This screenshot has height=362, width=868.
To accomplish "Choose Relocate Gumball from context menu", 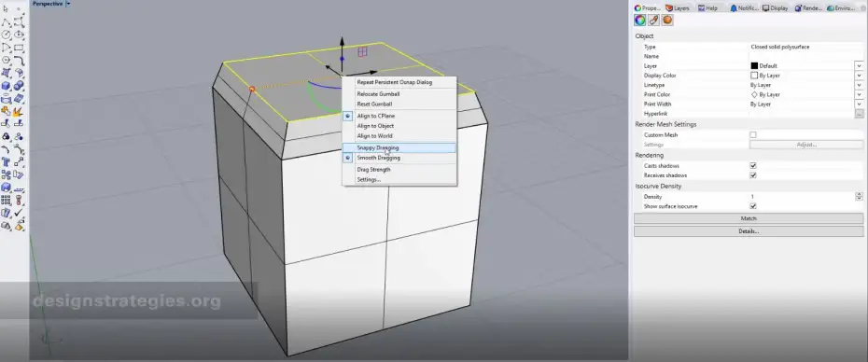I will tap(378, 94).
